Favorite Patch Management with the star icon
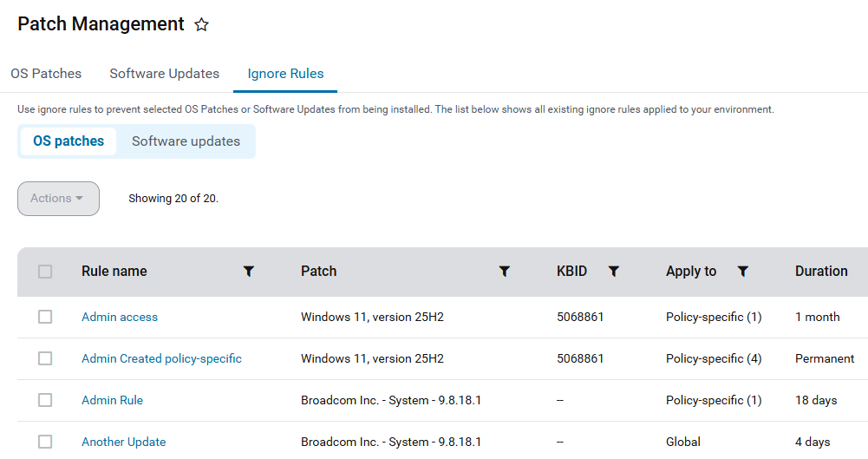The height and width of the screenshot is (459, 868). pyautogui.click(x=201, y=24)
